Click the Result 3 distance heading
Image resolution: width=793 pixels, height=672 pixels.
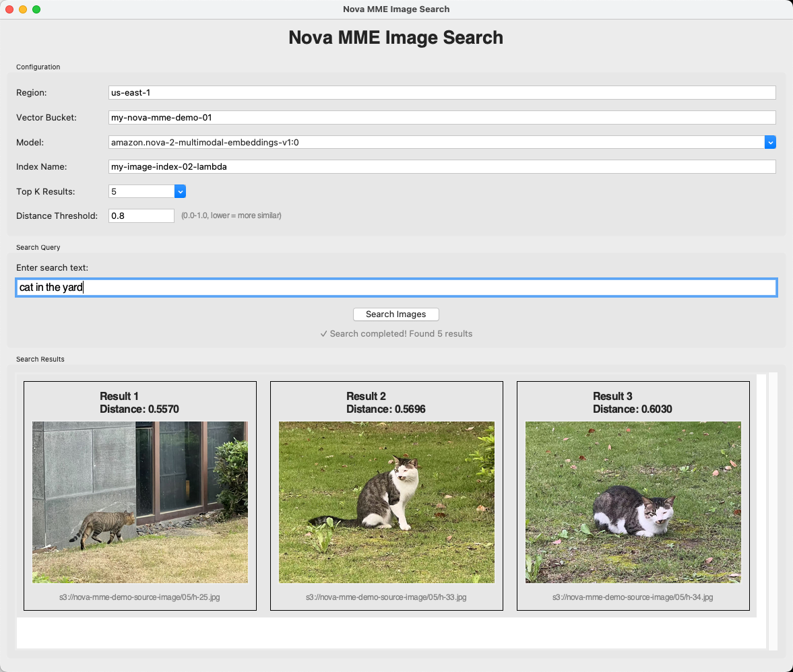[632, 409]
